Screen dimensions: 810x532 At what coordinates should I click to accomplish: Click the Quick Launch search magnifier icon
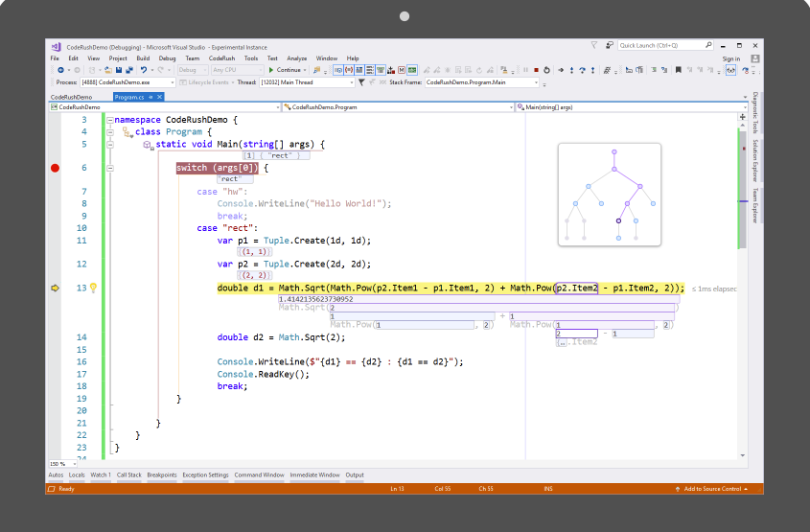click(x=708, y=45)
